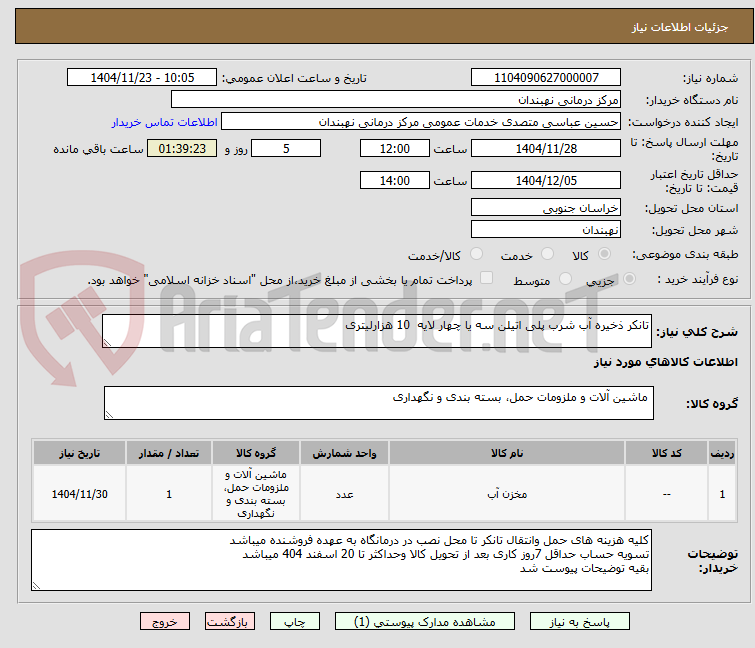Toggle the اسناد خزانه اسلامی payment checkbox

[x=487, y=278]
